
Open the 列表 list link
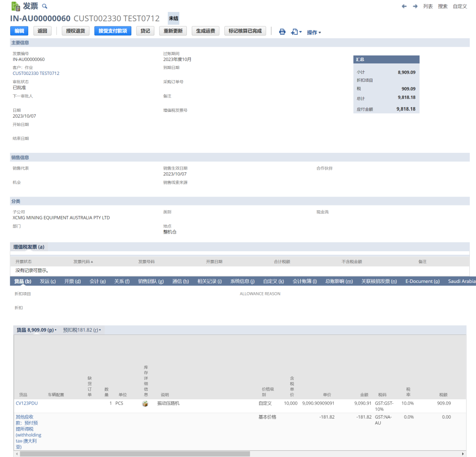[428, 6]
